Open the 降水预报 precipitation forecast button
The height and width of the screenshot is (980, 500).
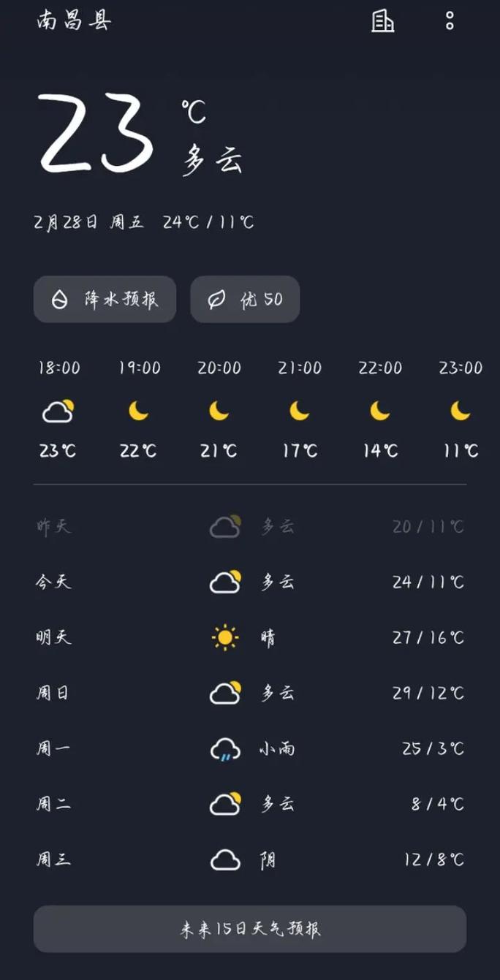105,299
